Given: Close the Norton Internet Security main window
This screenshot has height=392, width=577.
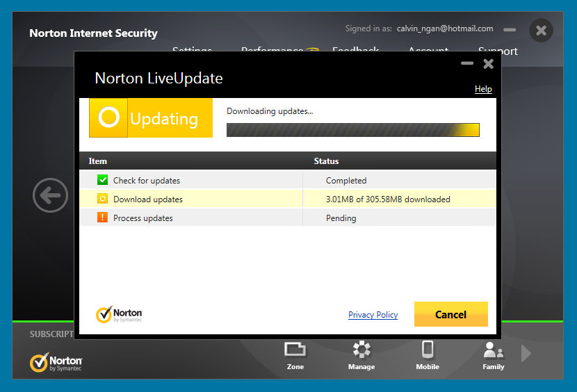Looking at the screenshot, I should 541,30.
